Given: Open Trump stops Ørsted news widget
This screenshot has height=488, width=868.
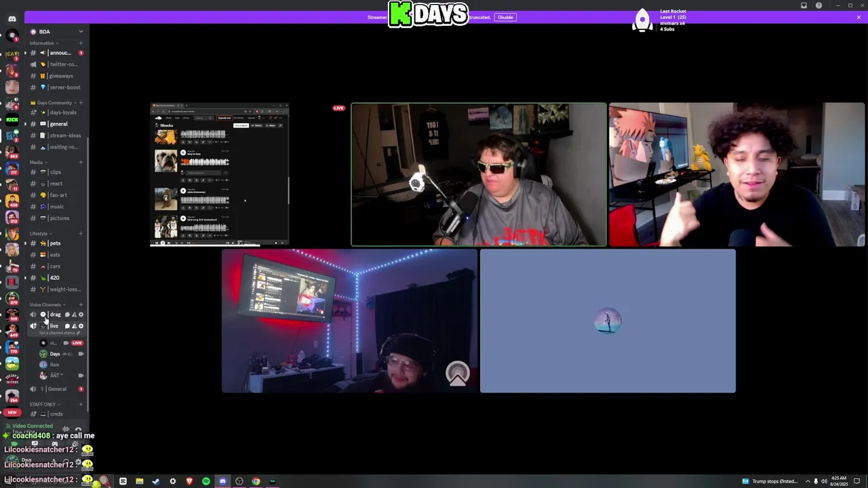Looking at the screenshot, I should click(x=769, y=481).
